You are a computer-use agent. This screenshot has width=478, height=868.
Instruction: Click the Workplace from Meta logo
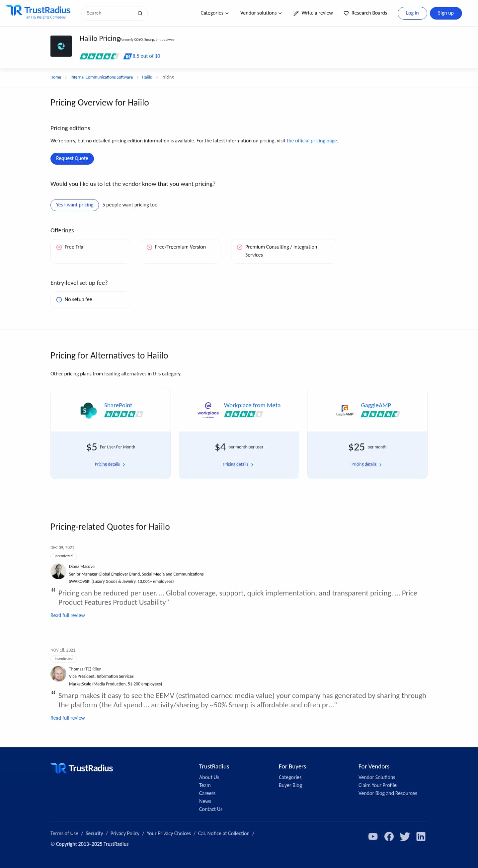point(208,410)
